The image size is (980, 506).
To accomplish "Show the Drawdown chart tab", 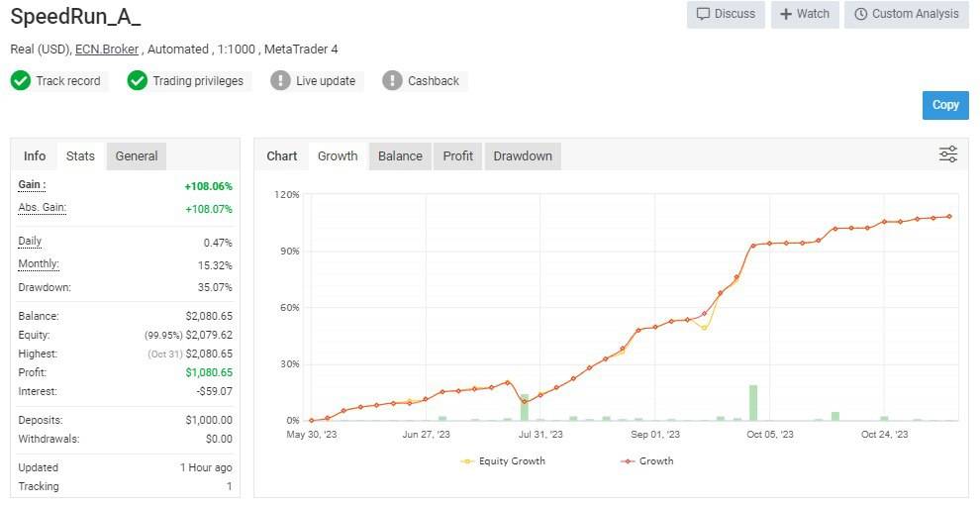I will [x=523, y=156].
